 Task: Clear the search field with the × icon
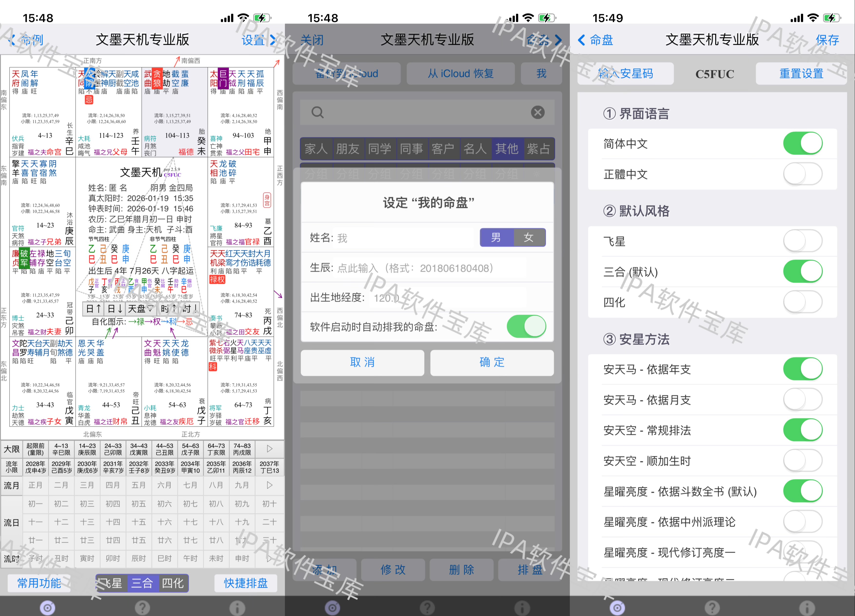click(x=538, y=112)
